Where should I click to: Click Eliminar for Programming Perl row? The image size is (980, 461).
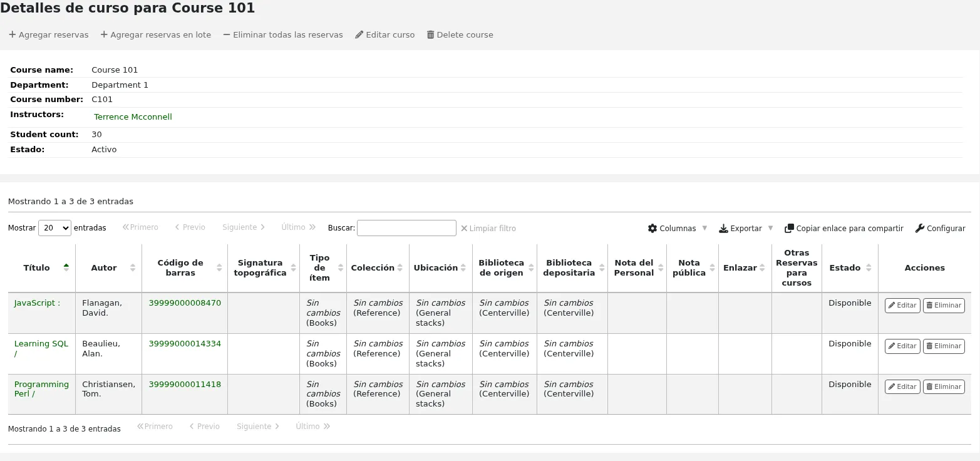pyautogui.click(x=944, y=387)
